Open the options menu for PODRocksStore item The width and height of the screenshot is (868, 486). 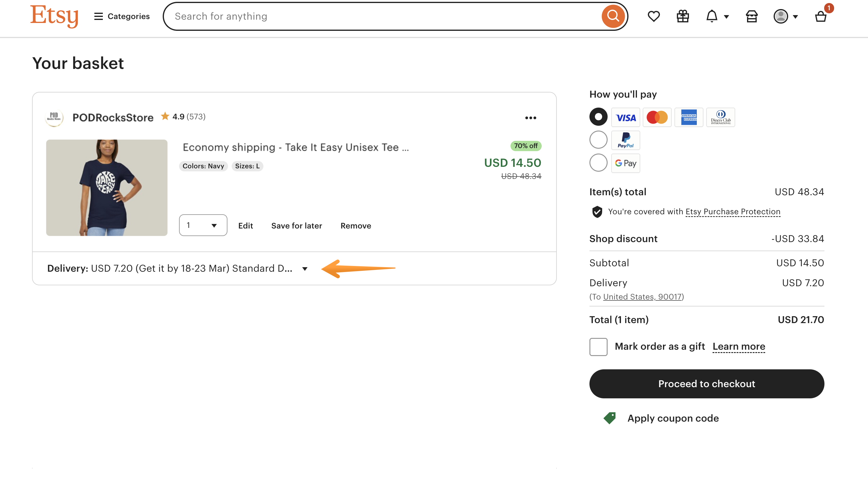pyautogui.click(x=530, y=118)
